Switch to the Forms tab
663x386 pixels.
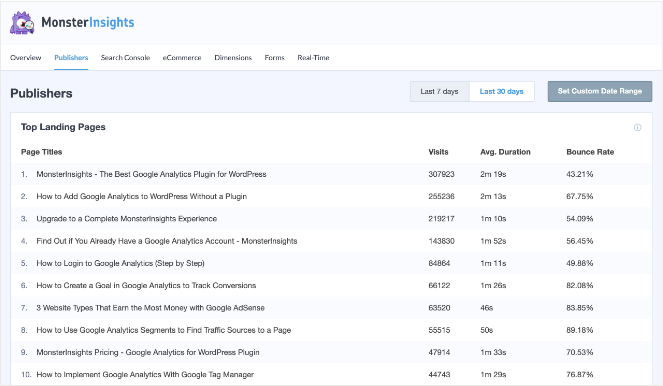click(274, 58)
